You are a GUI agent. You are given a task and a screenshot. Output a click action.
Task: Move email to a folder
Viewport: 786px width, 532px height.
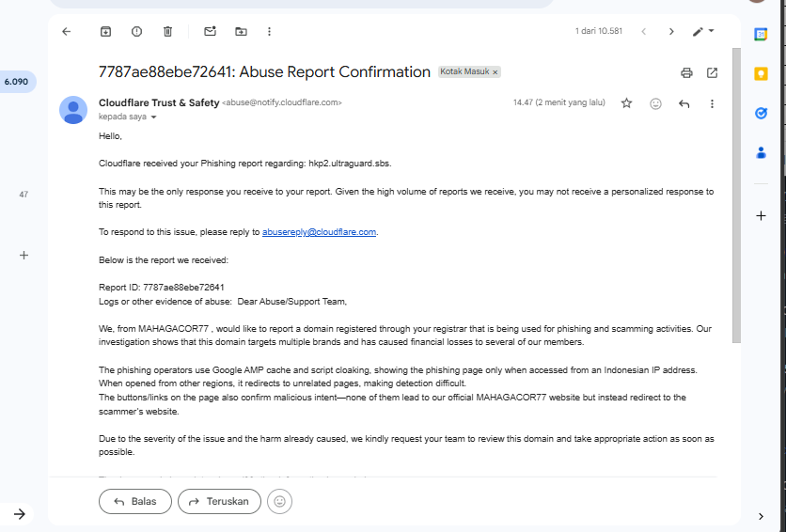241,32
